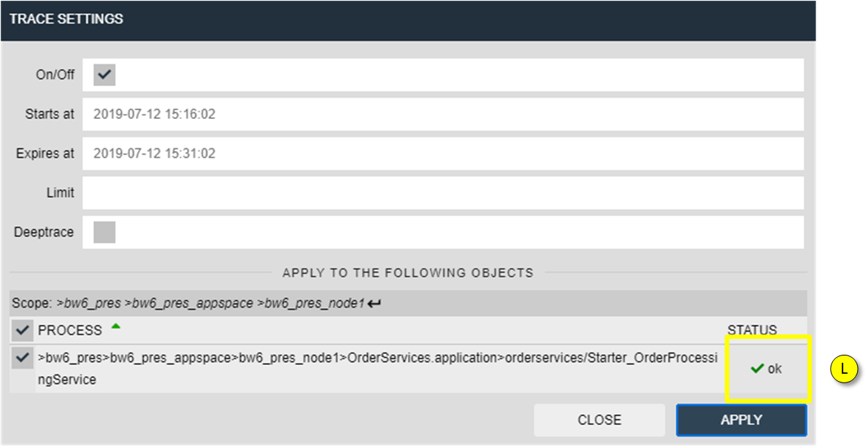Click the green ok checkmark status
868x446 pixels.
coord(766,369)
